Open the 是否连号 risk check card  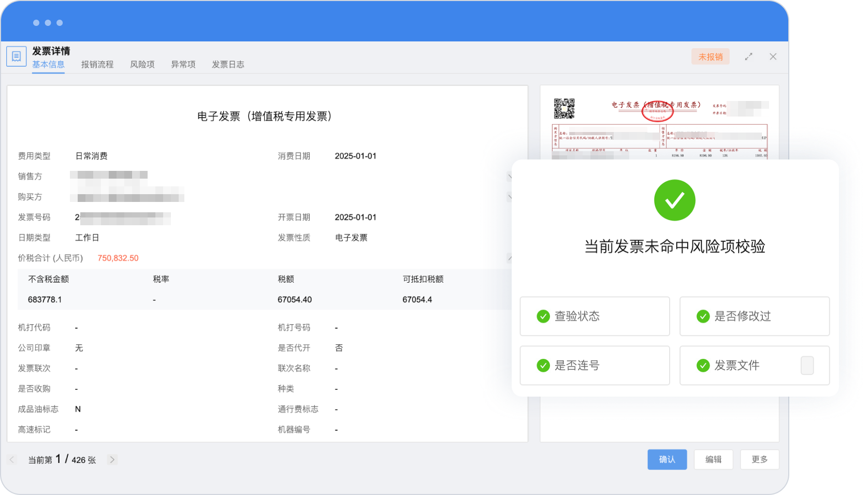595,366
